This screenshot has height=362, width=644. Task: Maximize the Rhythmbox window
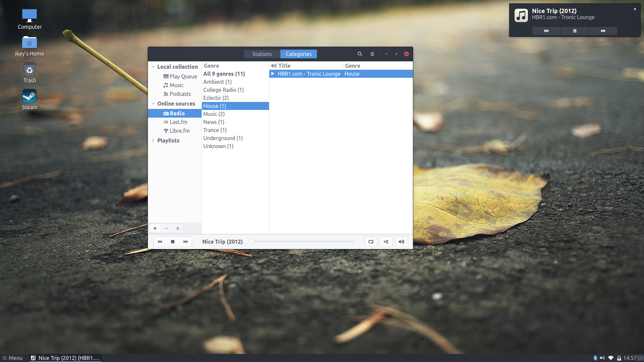click(x=396, y=54)
